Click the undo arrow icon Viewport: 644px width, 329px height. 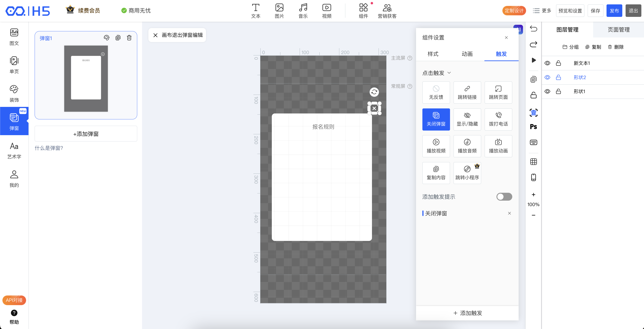tap(533, 29)
